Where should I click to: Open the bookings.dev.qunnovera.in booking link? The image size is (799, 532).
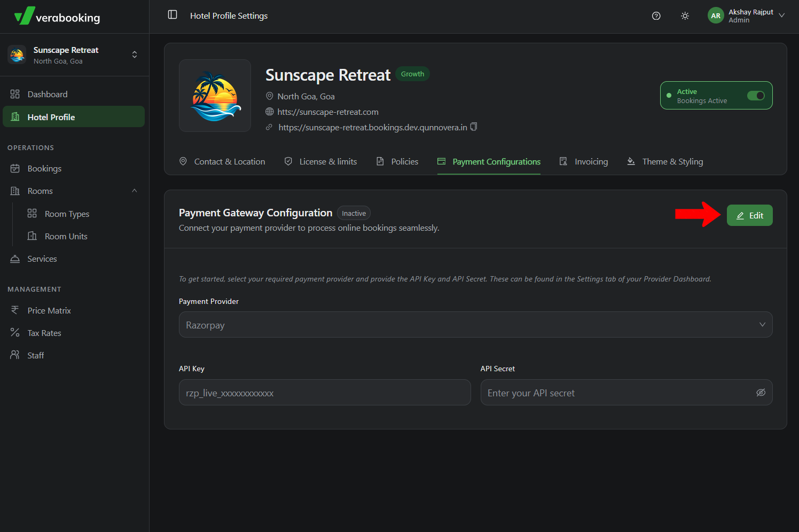click(373, 128)
